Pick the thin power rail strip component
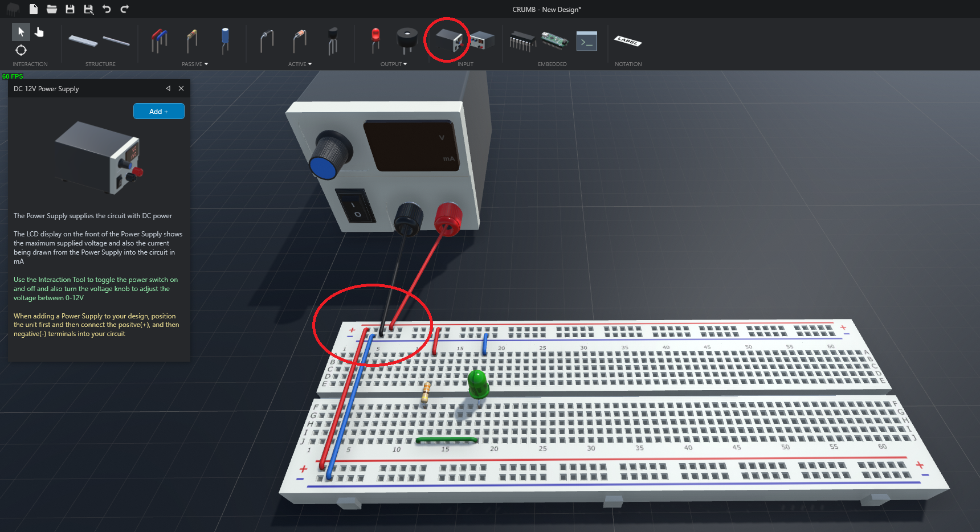Image resolution: width=980 pixels, height=532 pixels. 116,40
